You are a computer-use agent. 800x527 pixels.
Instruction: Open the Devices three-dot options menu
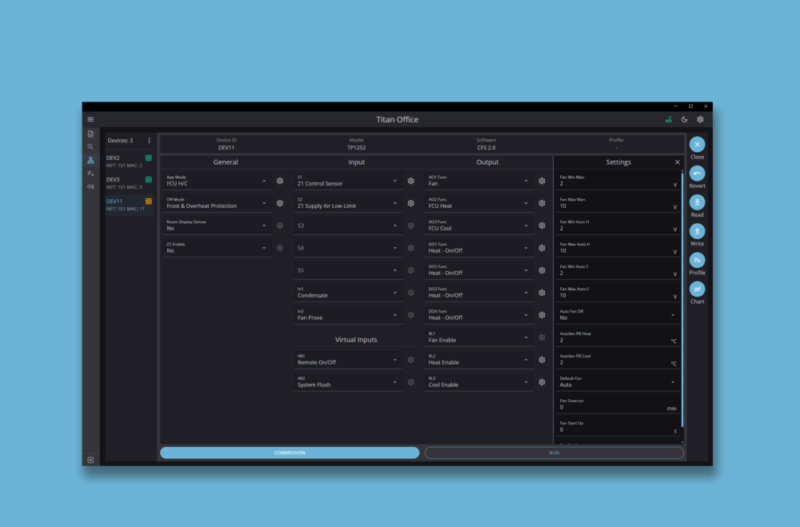pos(149,140)
